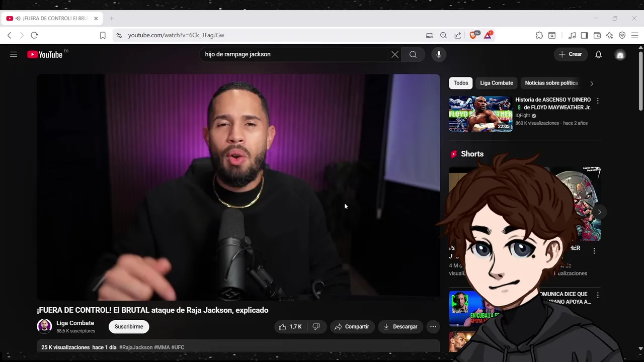
Task: Bookmark this page
Action: coord(103,35)
